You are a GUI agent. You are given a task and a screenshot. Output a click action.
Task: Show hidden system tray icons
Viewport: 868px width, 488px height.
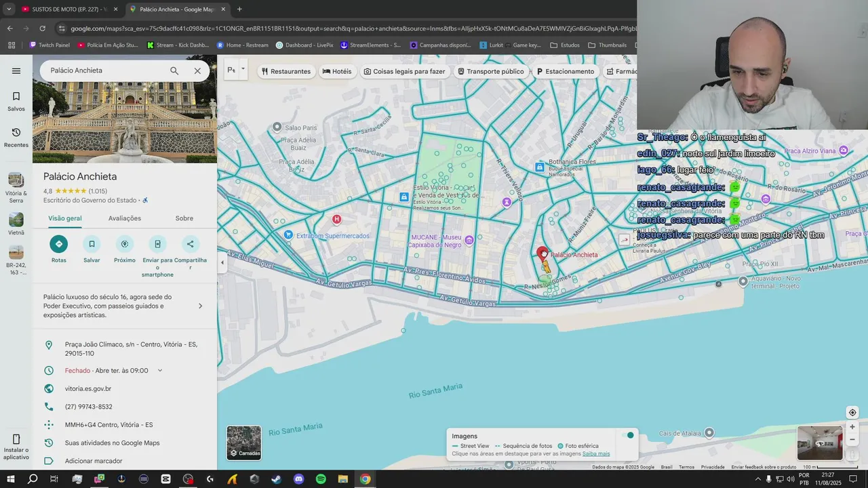pyautogui.click(x=758, y=479)
